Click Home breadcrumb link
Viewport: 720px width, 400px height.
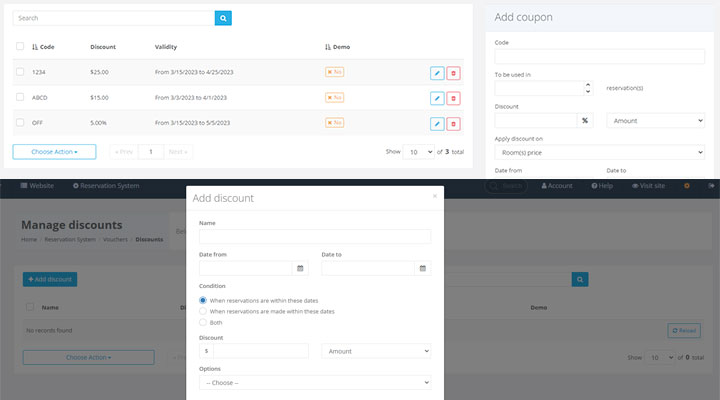coord(29,239)
